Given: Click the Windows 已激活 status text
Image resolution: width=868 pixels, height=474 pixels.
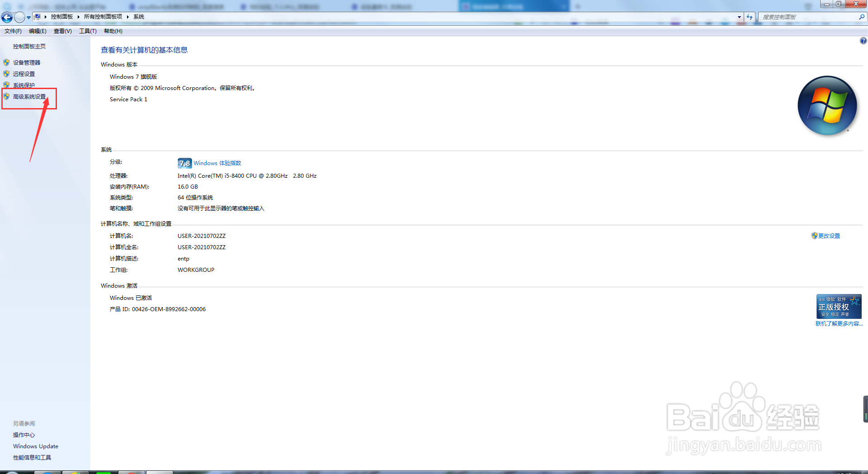Looking at the screenshot, I should tap(131, 298).
